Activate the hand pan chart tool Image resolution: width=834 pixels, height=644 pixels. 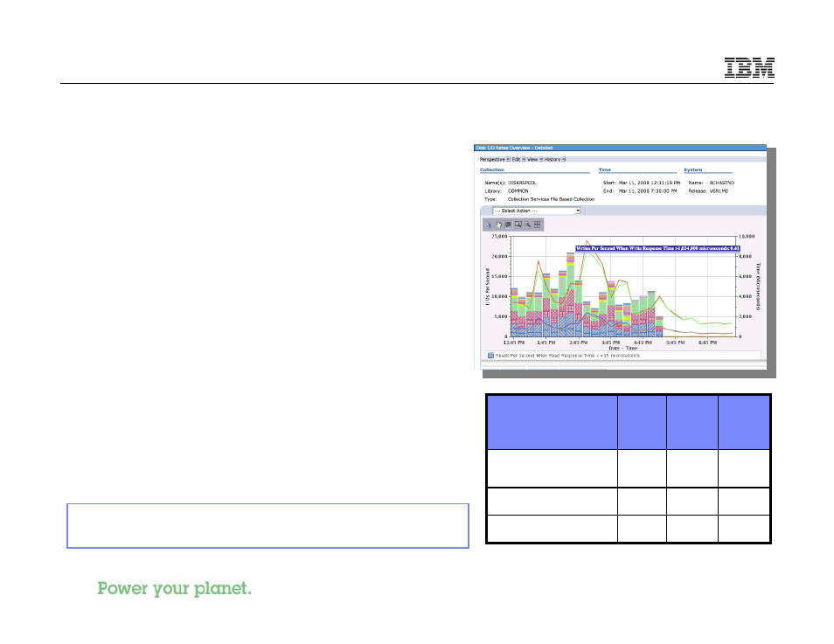tap(498, 225)
